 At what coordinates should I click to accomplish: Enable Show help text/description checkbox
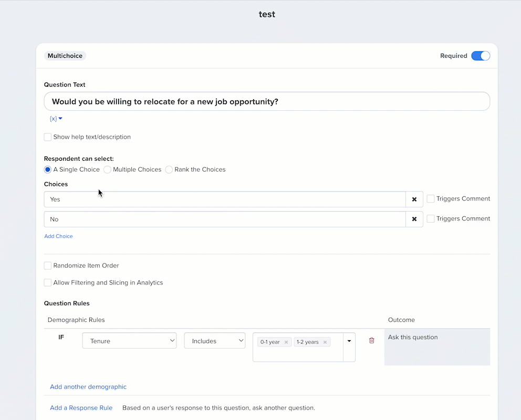[x=48, y=137]
